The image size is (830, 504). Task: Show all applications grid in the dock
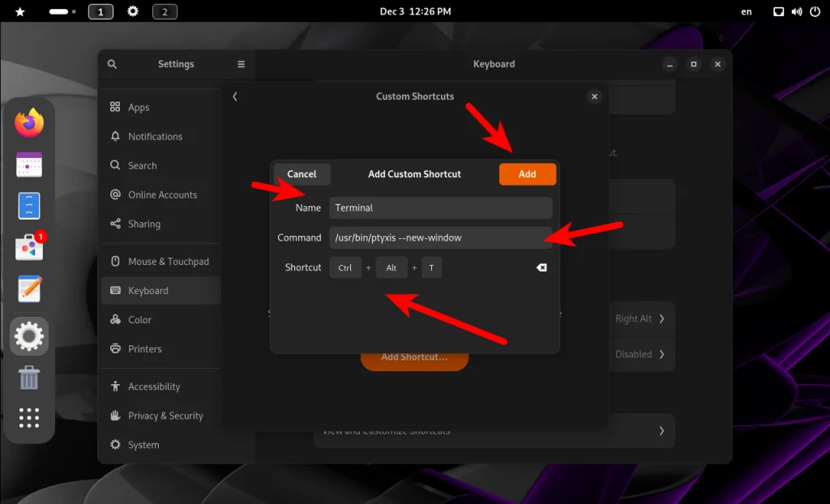(x=29, y=418)
